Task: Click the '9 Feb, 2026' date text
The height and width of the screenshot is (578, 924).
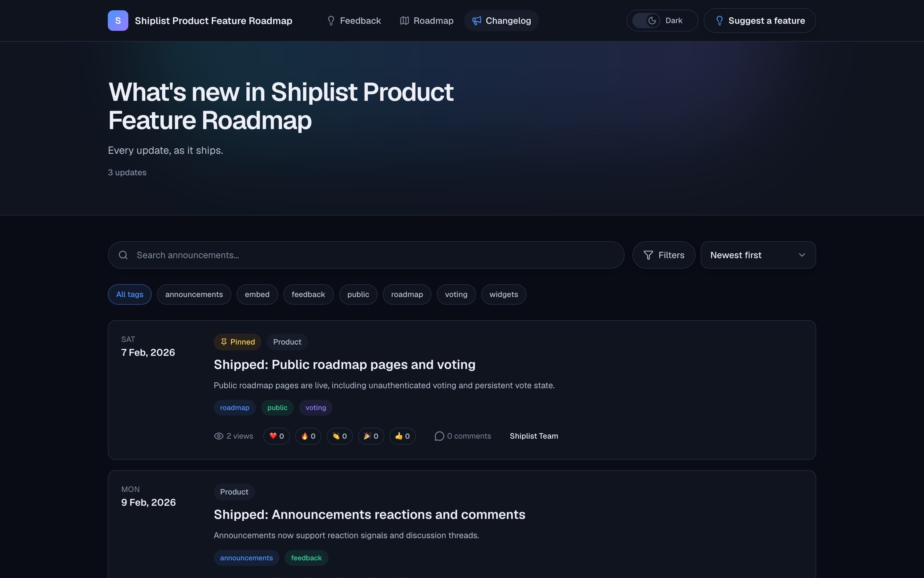Action: [x=149, y=502]
